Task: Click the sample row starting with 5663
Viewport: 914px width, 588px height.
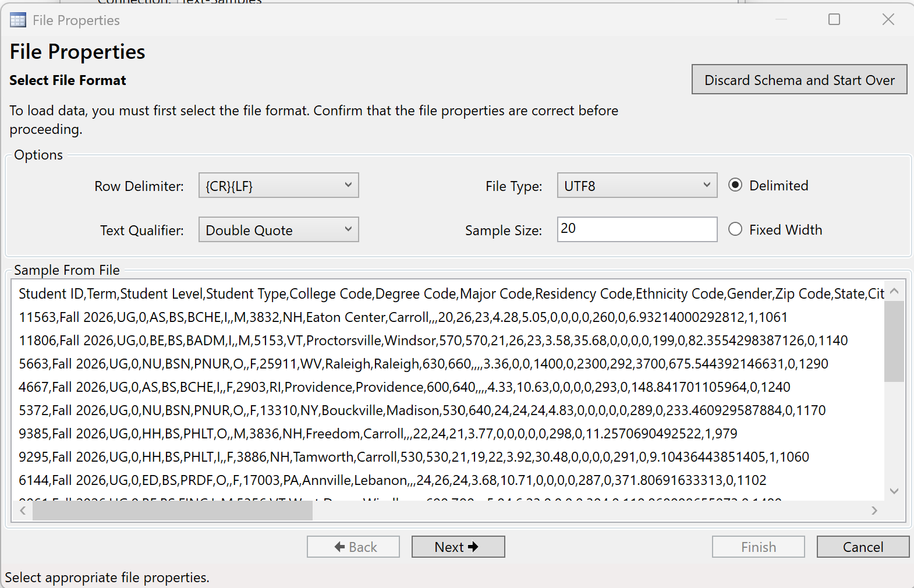Action: click(x=423, y=364)
